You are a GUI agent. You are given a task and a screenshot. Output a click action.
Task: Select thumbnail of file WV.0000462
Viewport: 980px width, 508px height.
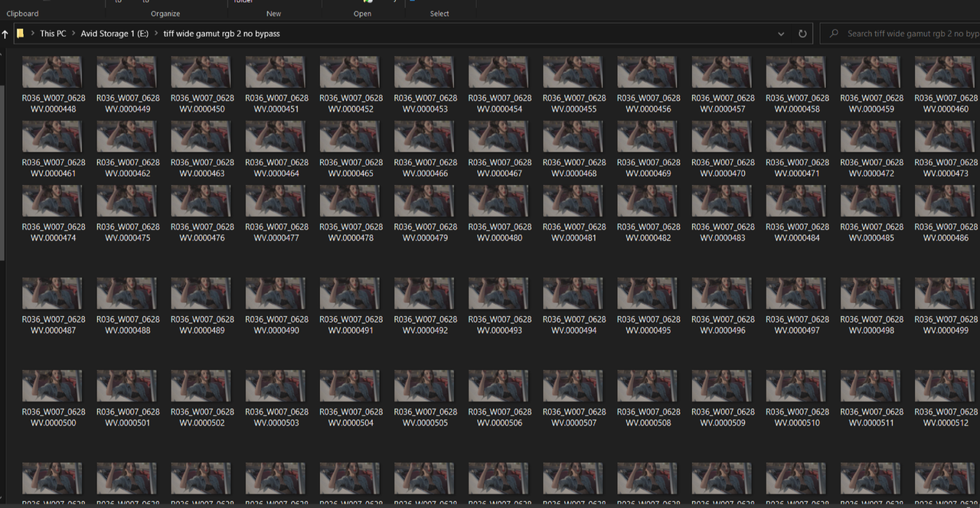click(128, 136)
